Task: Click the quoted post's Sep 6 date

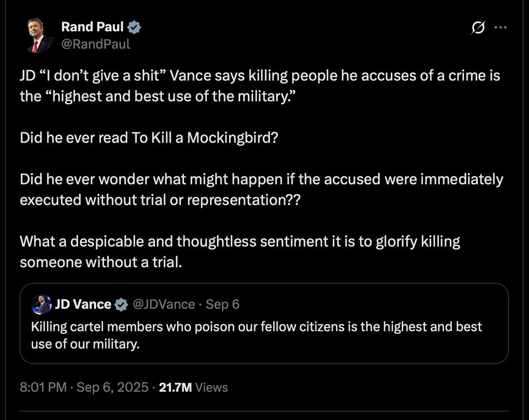Action: (x=222, y=304)
